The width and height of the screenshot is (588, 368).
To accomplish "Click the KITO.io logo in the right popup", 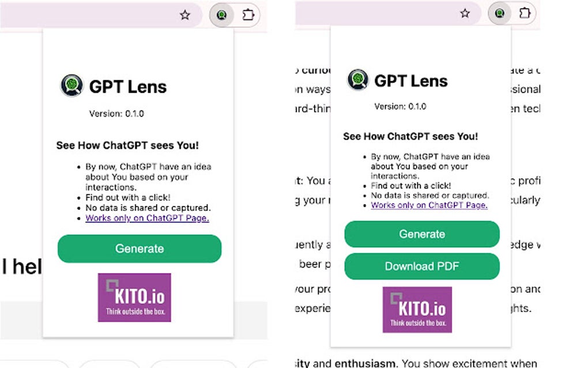I will pos(417,309).
